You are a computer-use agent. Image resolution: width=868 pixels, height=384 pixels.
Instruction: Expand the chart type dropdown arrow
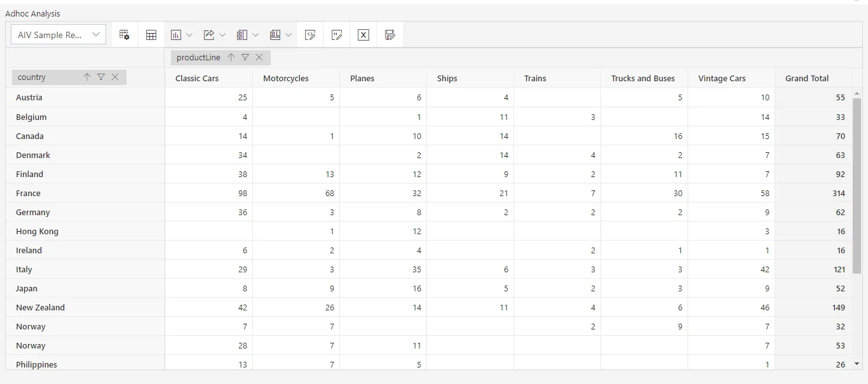(189, 35)
